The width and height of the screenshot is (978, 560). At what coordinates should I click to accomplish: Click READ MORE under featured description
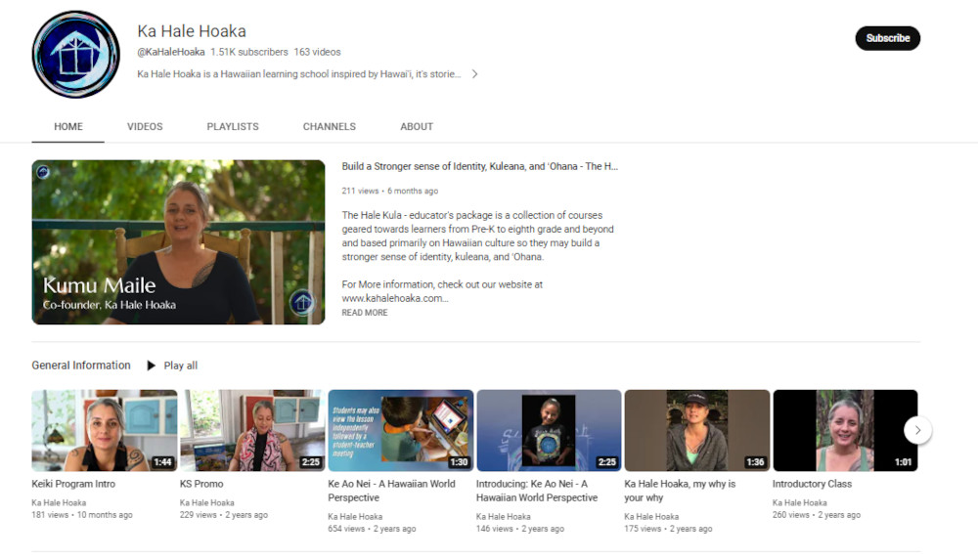364,313
